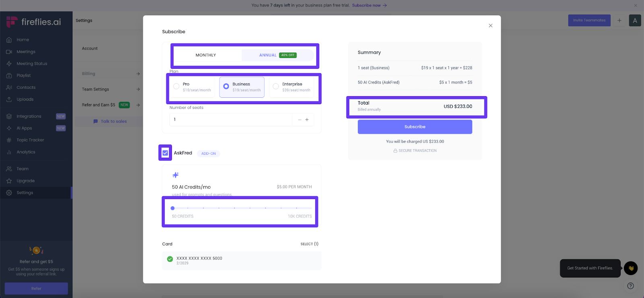The height and width of the screenshot is (298, 644).
Task: Open AI Apps in sidebar
Action: coord(24,128)
